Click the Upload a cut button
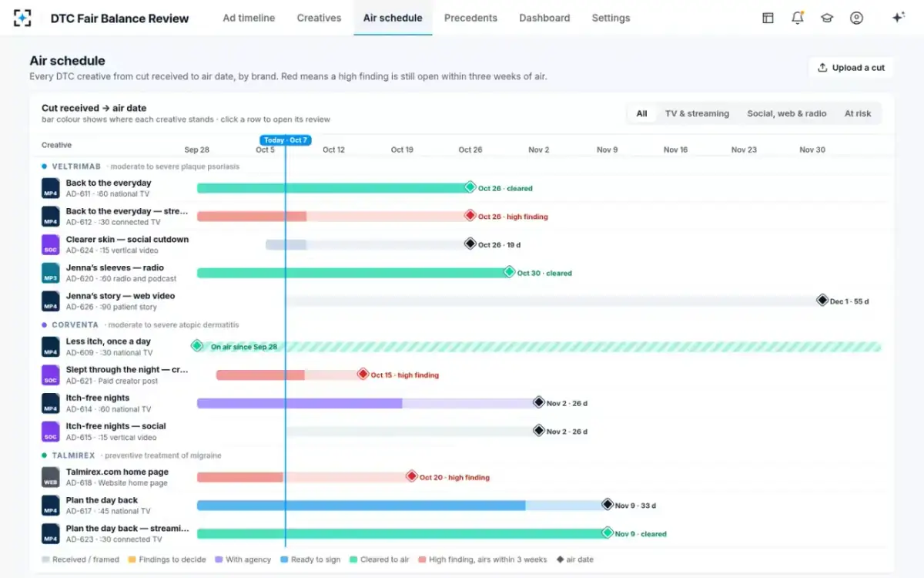 click(x=851, y=68)
